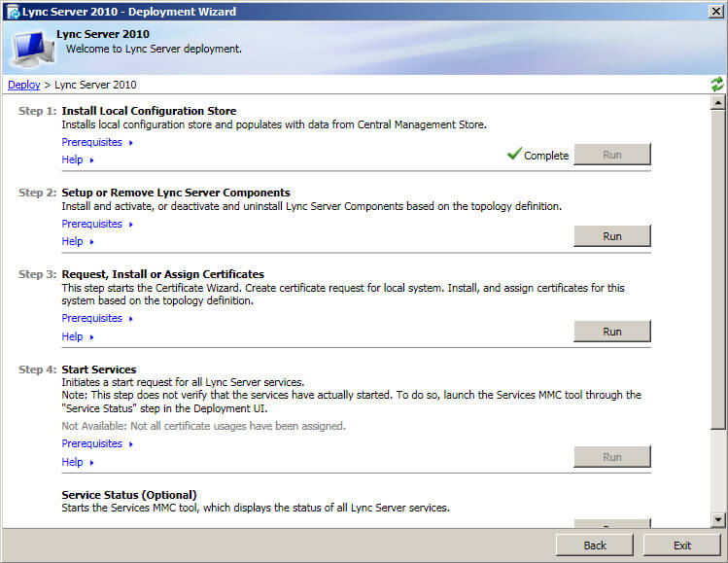Click disabled Run button for Step 1
Screen dimensions: 728x563
[612, 155]
